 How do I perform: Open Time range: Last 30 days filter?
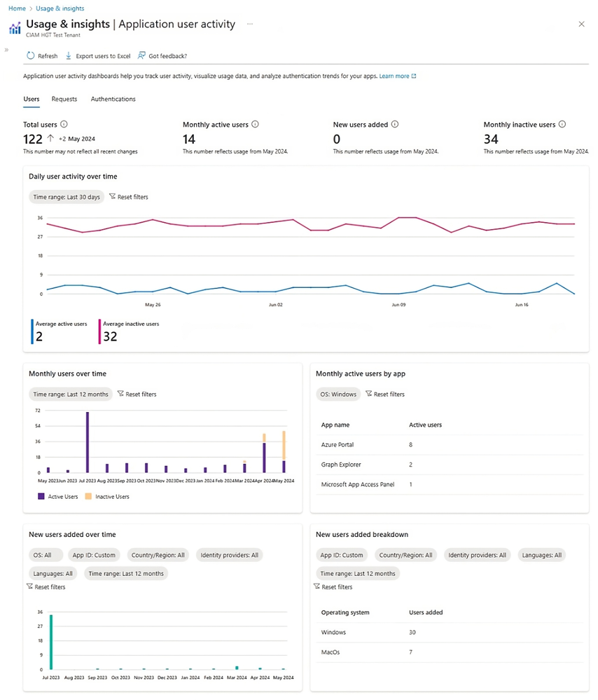[67, 197]
